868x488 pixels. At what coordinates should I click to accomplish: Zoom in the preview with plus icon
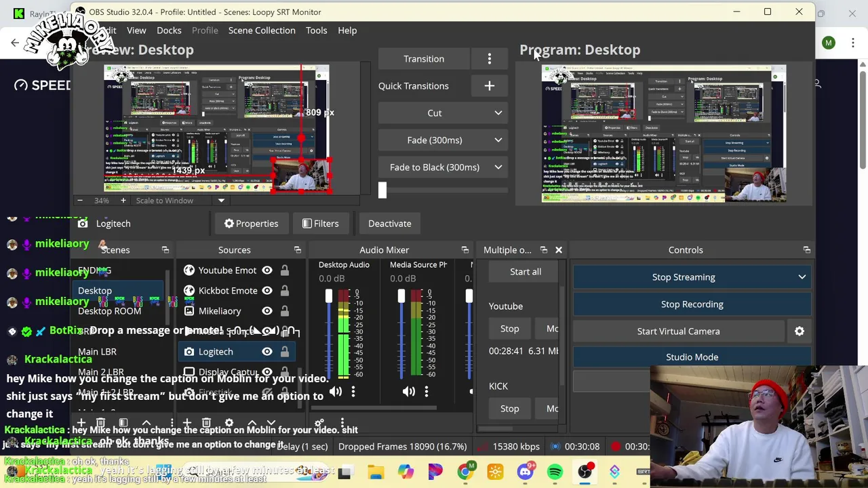point(123,201)
